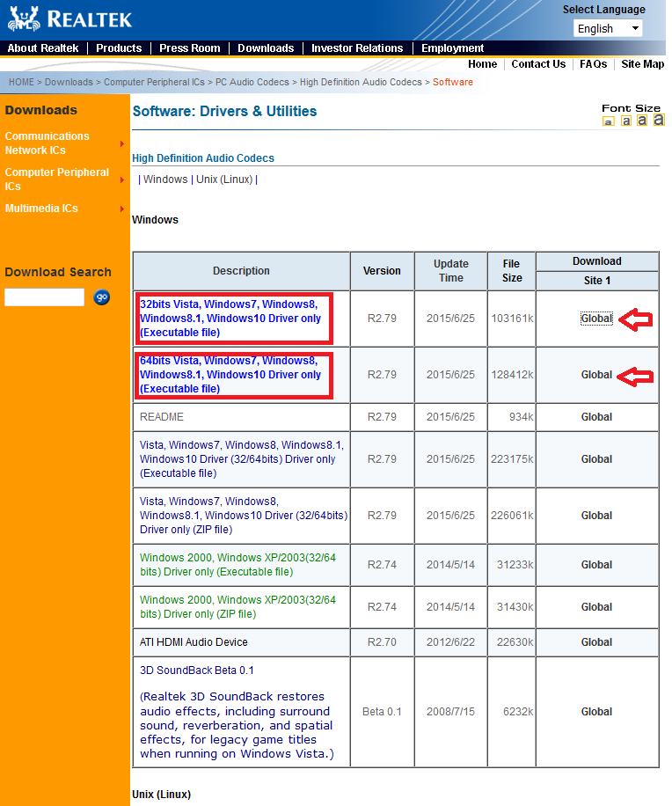Click inside the Download Search field
This screenshot has width=672, height=806.
click(44, 297)
